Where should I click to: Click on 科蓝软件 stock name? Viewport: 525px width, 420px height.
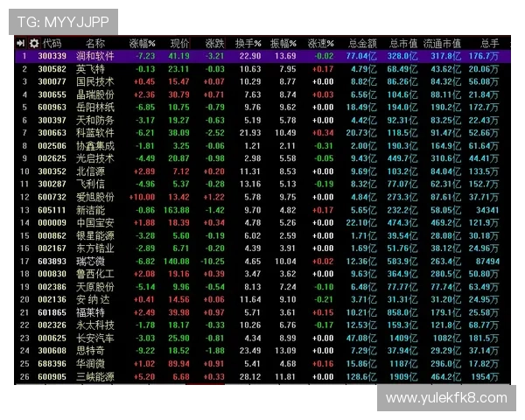click(94, 133)
